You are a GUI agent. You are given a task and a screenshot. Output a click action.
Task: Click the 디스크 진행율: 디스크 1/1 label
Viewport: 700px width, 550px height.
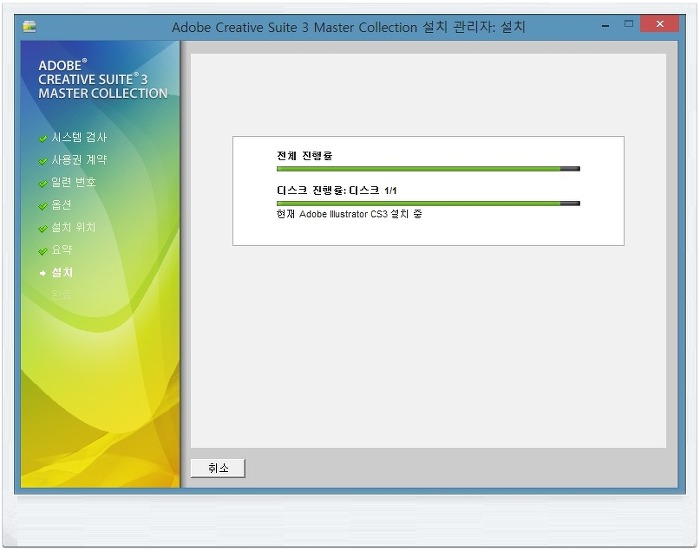337,191
